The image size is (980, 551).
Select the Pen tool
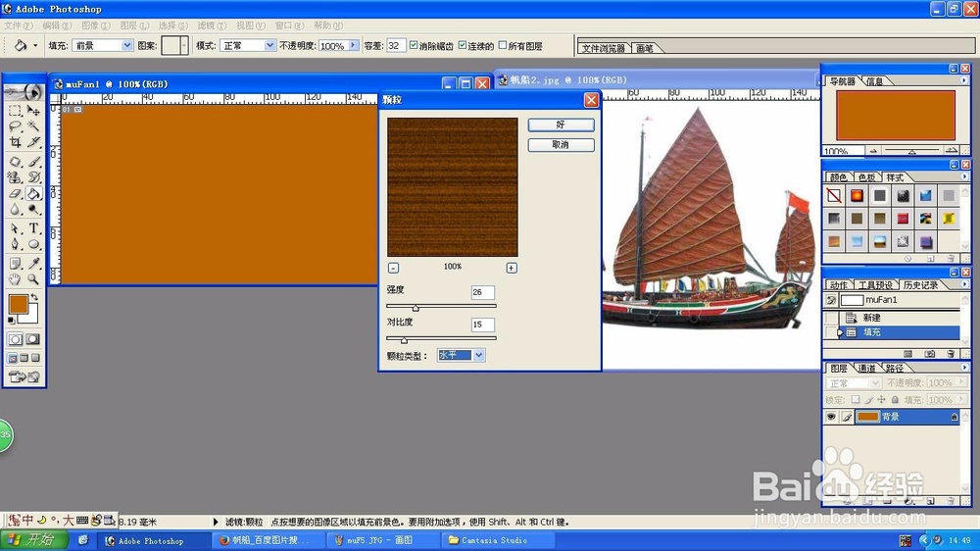[15, 244]
